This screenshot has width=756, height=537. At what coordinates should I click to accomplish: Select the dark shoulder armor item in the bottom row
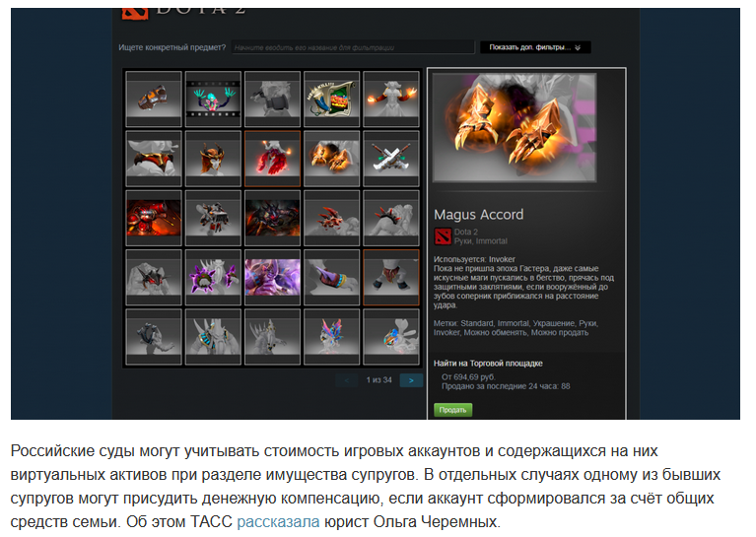(154, 336)
